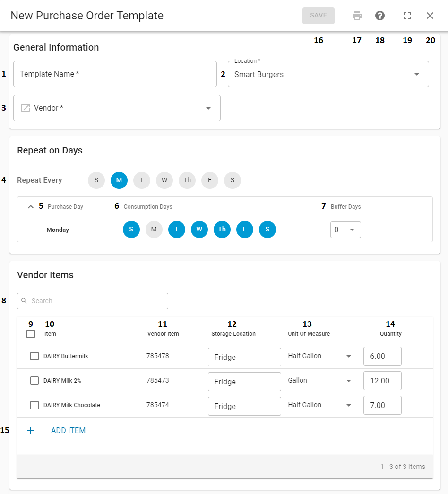This screenshot has width=448, height=494.
Task: Open Unit of Measure dropdown for DAIRY Buttermilk
Action: click(x=319, y=356)
